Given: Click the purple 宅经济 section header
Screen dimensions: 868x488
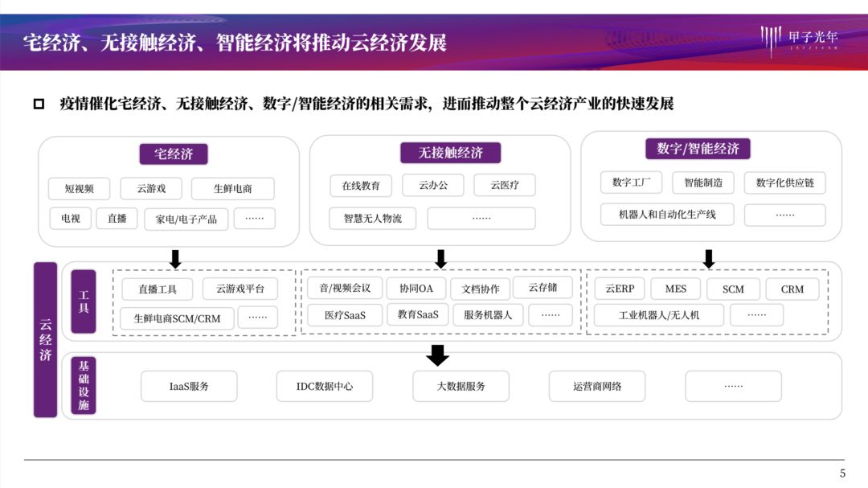Looking at the screenshot, I should [x=174, y=154].
